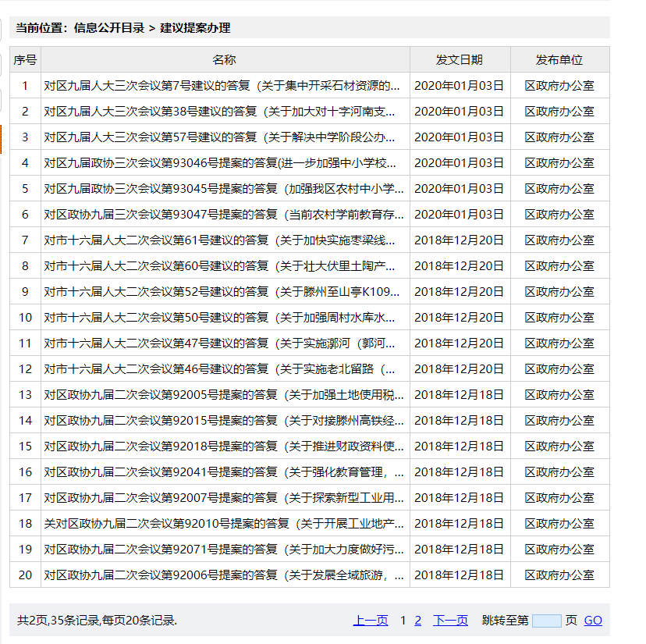Open row 19 title 第92071号提案的答复
Viewport: 646px width, 644px height.
(x=224, y=550)
